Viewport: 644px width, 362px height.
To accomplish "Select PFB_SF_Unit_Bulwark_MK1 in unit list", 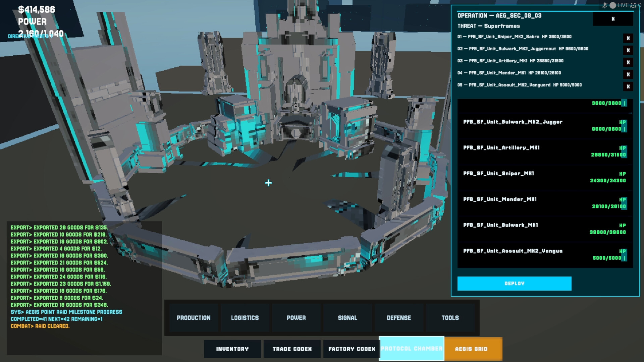I will (545, 229).
